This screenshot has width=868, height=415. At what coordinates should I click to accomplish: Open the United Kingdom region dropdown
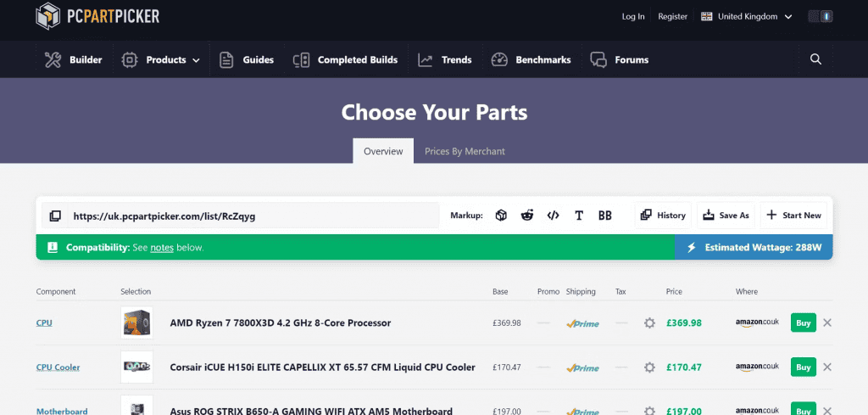click(747, 17)
